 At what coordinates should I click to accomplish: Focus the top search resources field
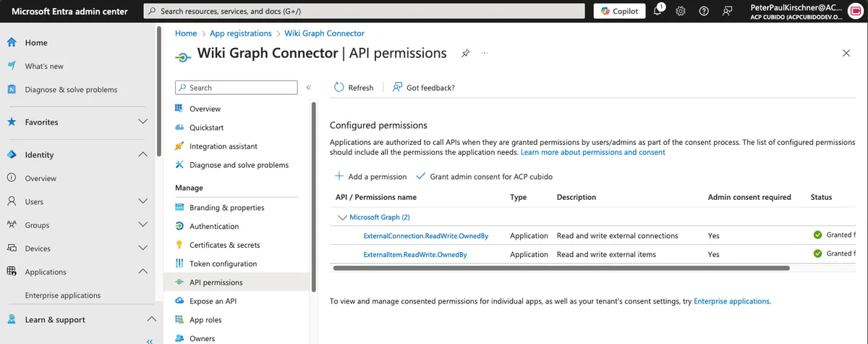point(365,11)
